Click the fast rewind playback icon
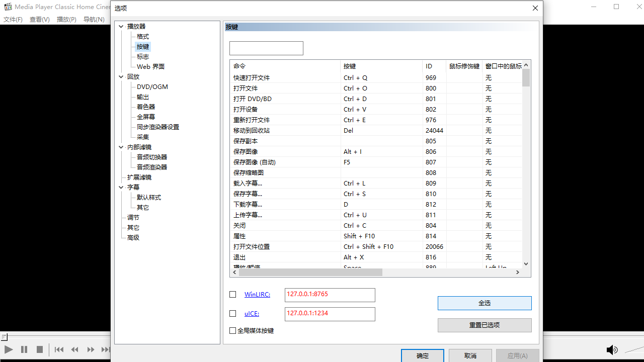The height and width of the screenshot is (362, 644). tap(74, 349)
